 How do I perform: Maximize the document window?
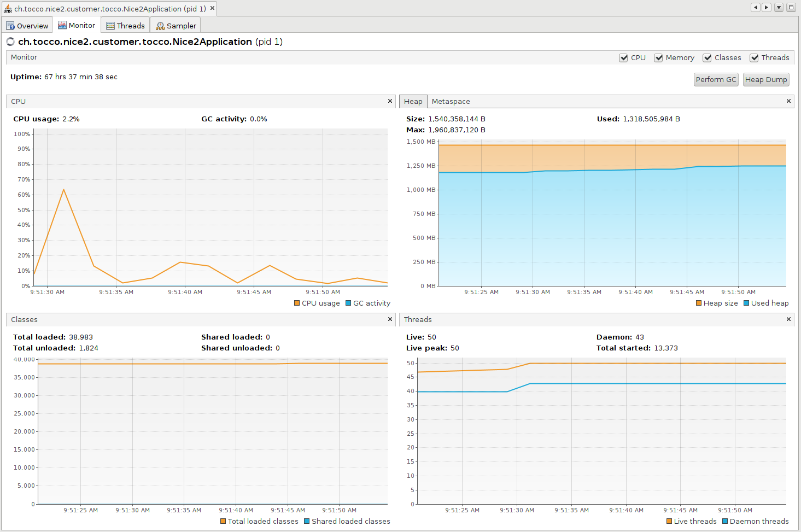point(791,8)
